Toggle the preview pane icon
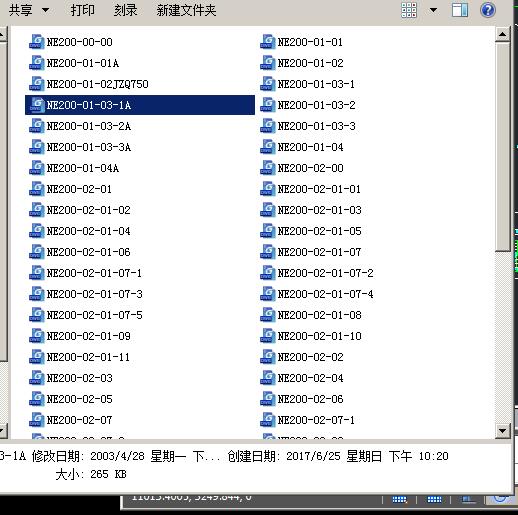 click(x=460, y=10)
